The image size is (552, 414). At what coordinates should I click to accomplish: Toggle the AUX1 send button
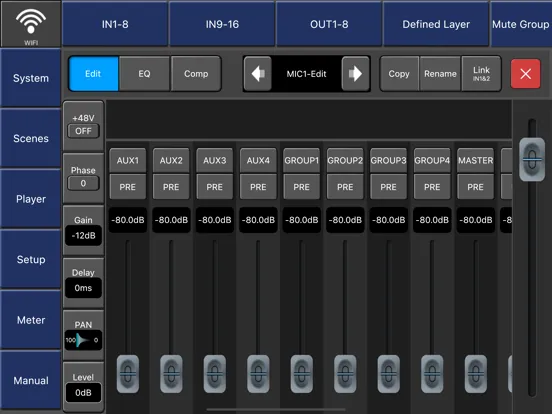pyautogui.click(x=127, y=161)
